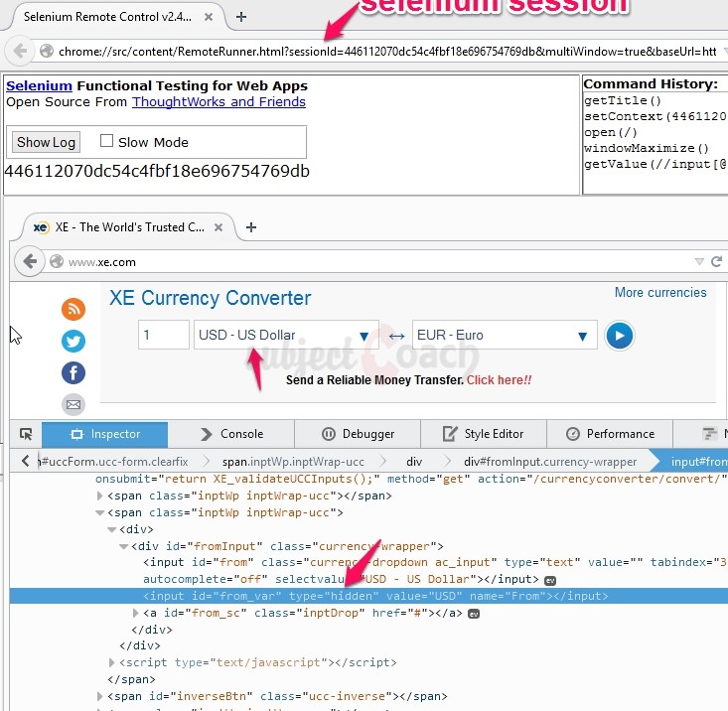Select the uccForm.ucc-form.clearfix breadcrumb
Screen dimensions: 728x711
pos(115,462)
